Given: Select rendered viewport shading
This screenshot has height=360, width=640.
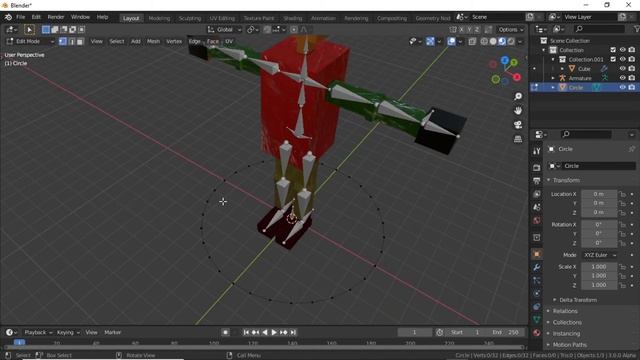Looking at the screenshot, I should [x=511, y=41].
